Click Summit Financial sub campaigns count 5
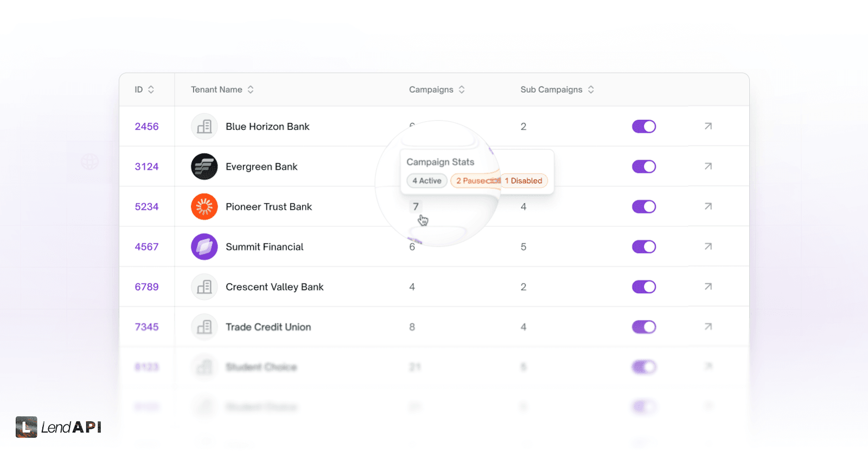This screenshot has height=451, width=868. (x=524, y=247)
